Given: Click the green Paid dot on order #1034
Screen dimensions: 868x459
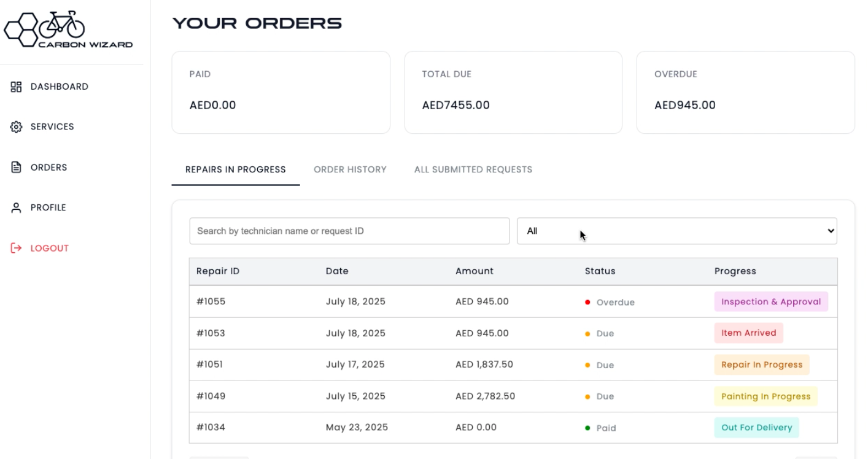Looking at the screenshot, I should [588, 427].
